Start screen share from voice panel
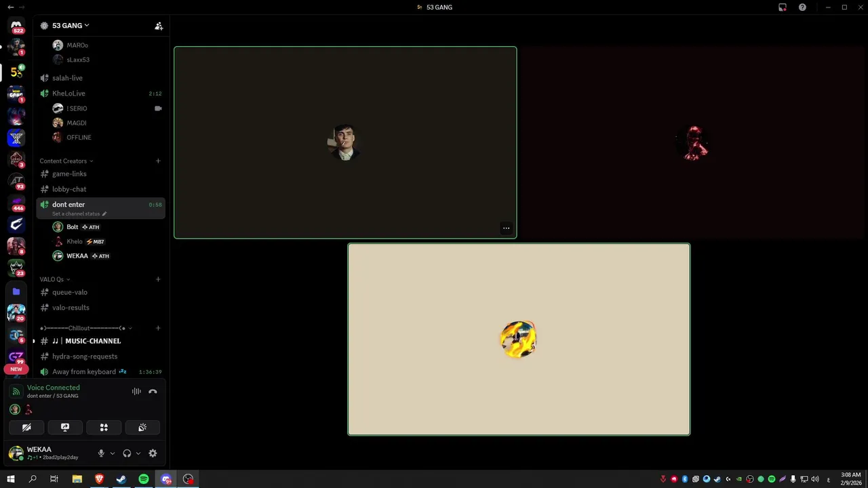 65,428
